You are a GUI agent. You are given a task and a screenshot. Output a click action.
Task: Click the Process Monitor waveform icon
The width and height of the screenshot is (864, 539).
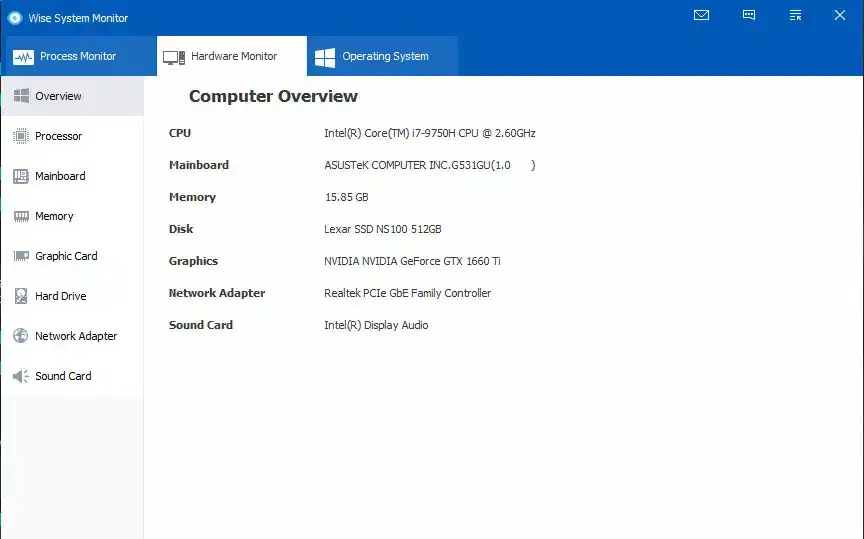click(x=23, y=57)
